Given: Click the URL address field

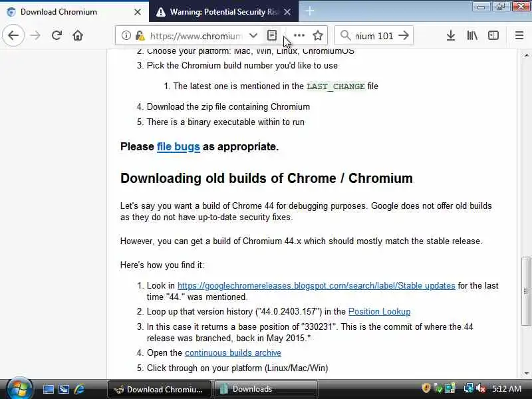Looking at the screenshot, I should click(196, 36).
